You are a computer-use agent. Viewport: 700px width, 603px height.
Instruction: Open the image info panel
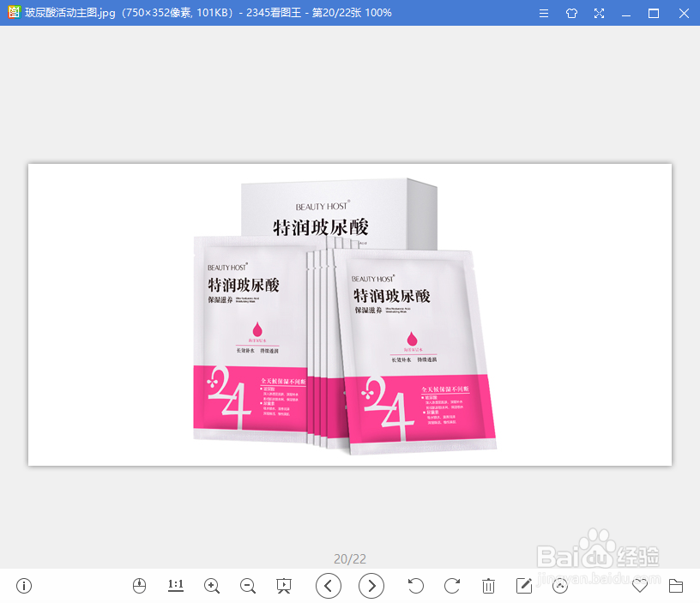click(24, 586)
